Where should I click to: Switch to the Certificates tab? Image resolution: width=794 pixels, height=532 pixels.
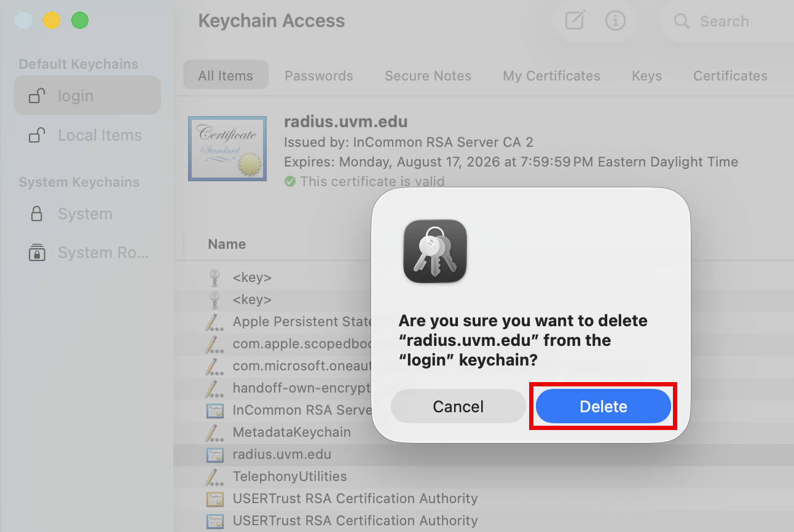pos(730,76)
